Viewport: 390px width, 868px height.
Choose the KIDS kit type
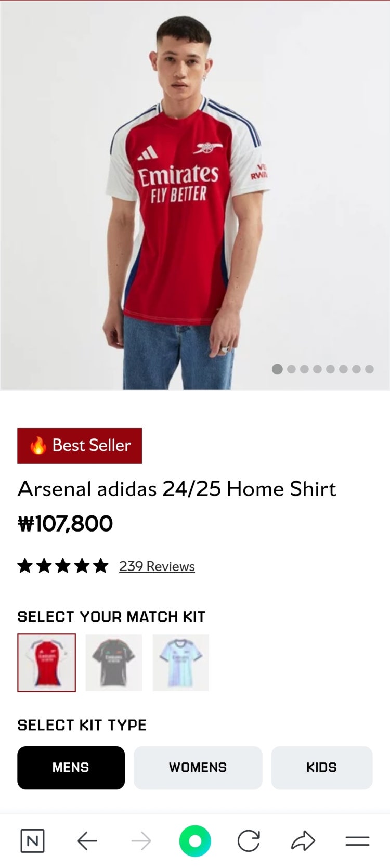click(321, 768)
